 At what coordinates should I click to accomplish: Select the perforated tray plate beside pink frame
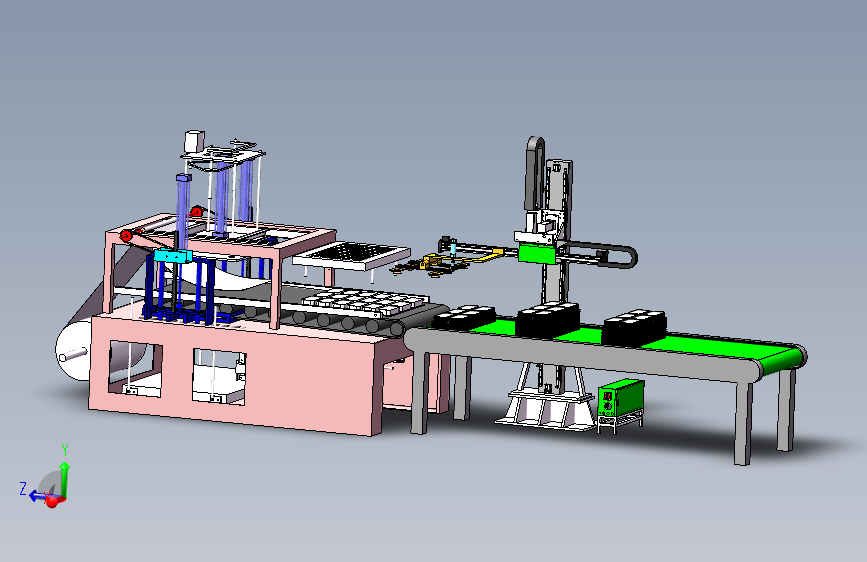352,256
